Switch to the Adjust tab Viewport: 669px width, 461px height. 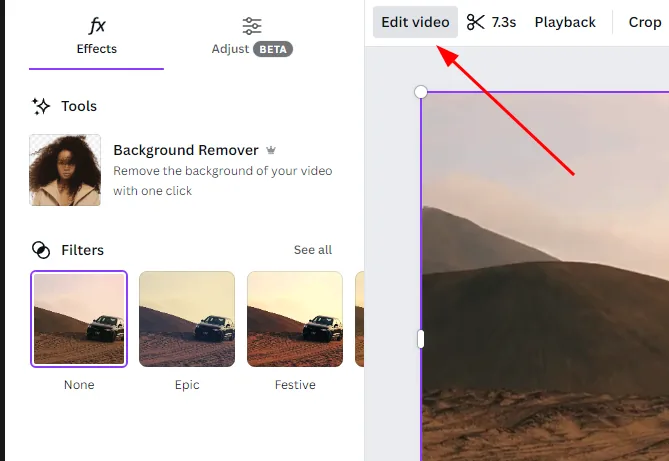point(252,38)
